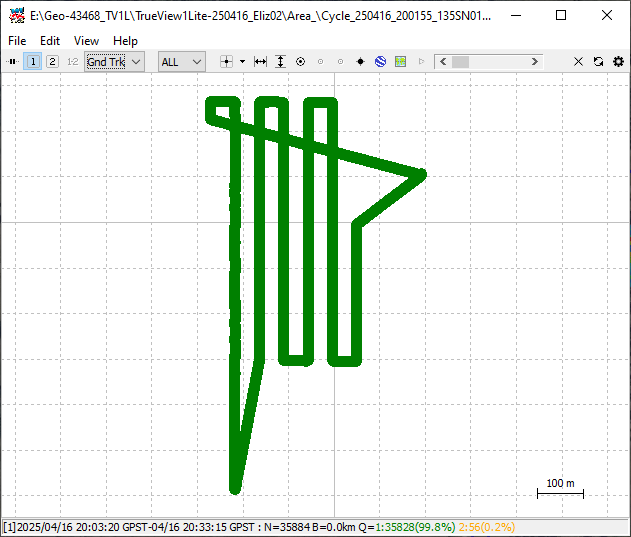Screen dimensions: 631x537
Task: Open the Help menu
Action: click(125, 41)
